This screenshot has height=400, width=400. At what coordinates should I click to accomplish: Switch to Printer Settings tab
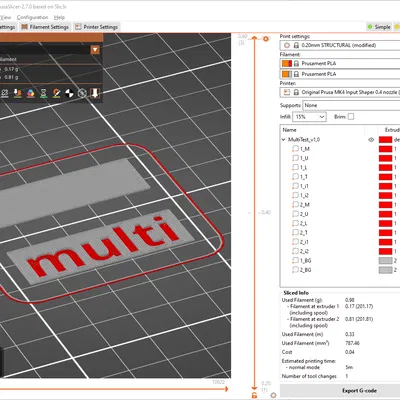tap(96, 27)
